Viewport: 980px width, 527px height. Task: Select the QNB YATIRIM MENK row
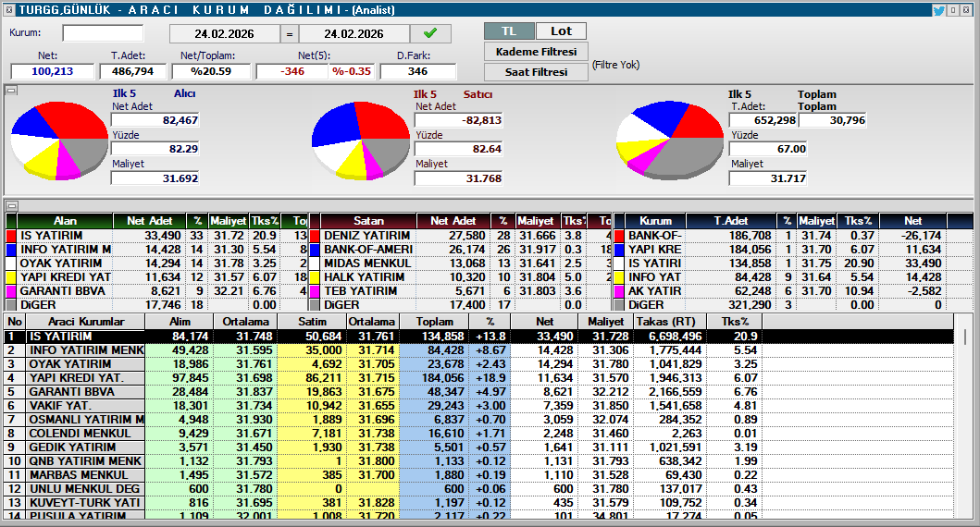point(478,461)
